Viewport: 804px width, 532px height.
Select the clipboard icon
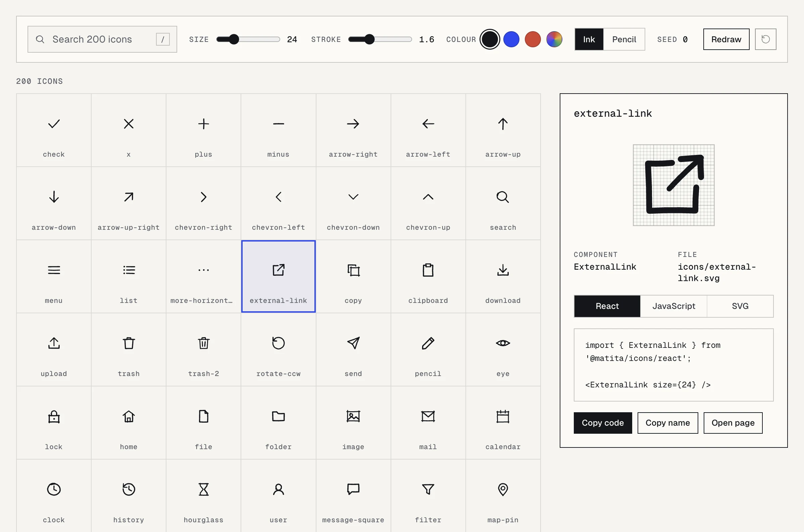pos(428,276)
